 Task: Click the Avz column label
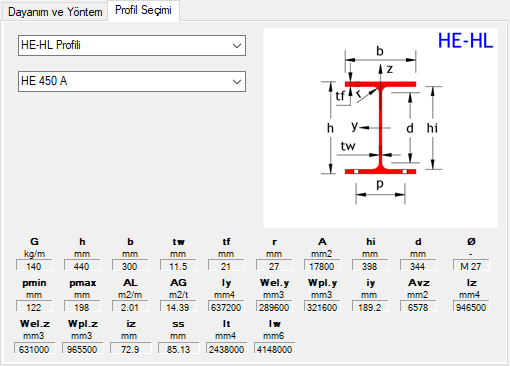(x=419, y=283)
